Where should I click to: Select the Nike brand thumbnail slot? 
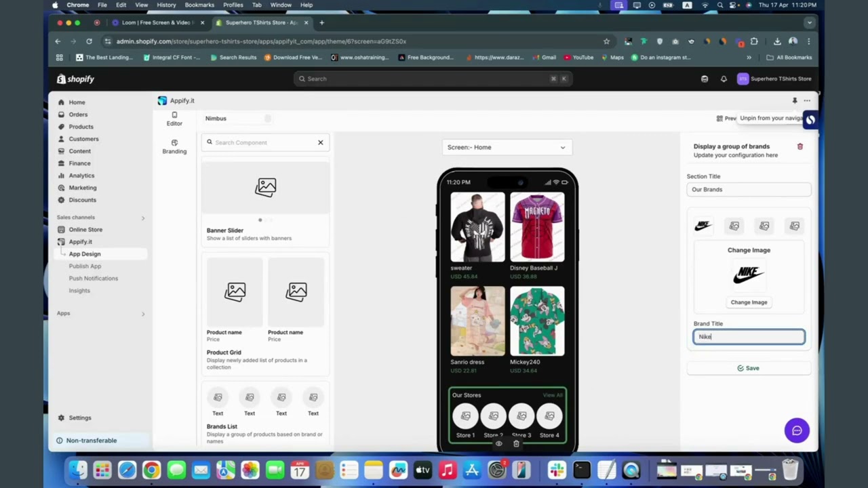coord(703,226)
